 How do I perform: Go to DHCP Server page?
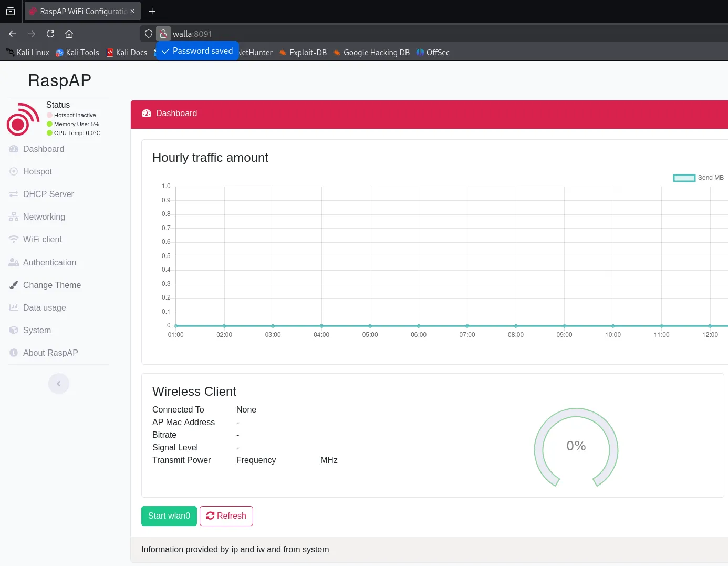48,194
